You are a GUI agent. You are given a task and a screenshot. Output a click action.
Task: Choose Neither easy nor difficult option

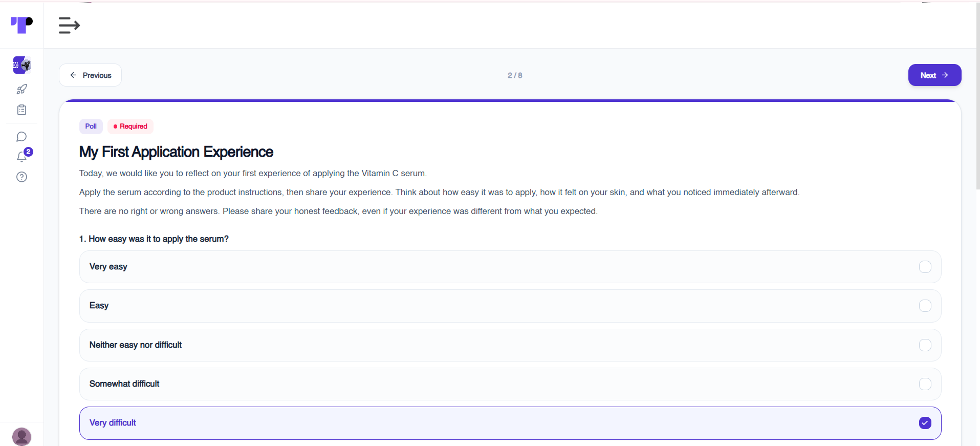coord(510,345)
